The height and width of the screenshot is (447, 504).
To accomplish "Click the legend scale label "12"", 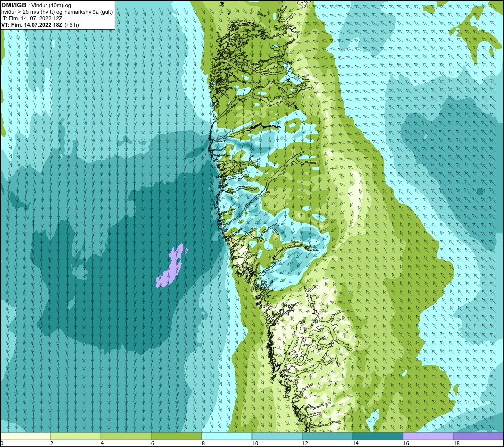I will (305, 444).
